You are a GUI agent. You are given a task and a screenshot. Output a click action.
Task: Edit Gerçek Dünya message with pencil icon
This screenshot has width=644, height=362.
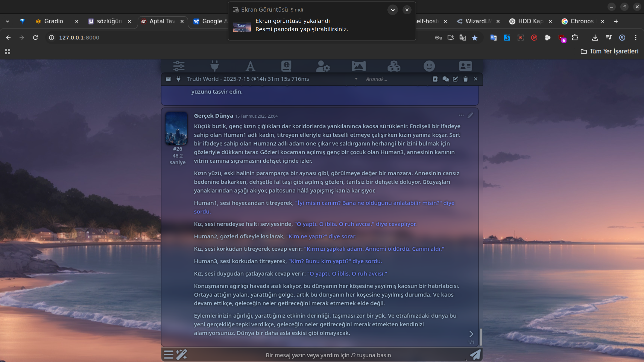pyautogui.click(x=470, y=115)
